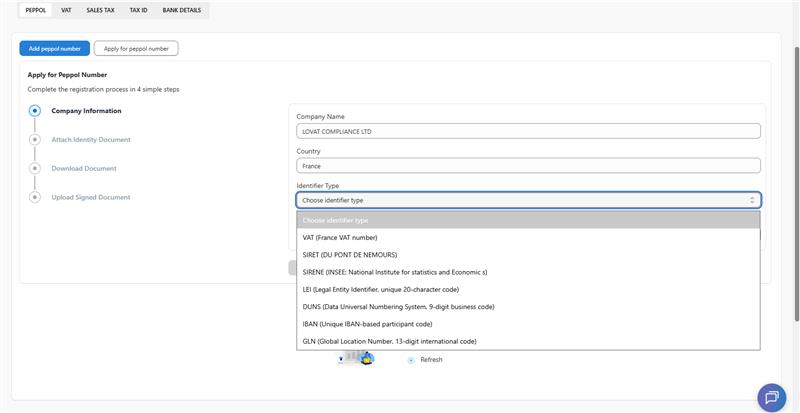
Task: Click the Refresh icon below the dropdown
Action: [412, 360]
